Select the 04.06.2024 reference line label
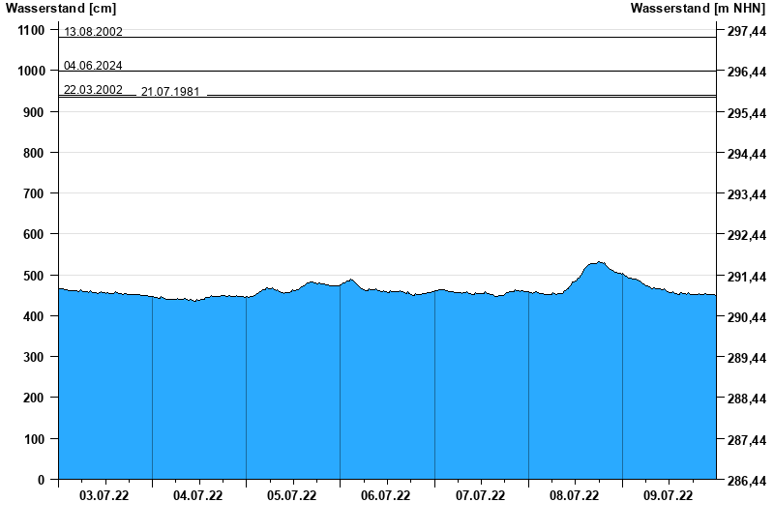 [93, 66]
